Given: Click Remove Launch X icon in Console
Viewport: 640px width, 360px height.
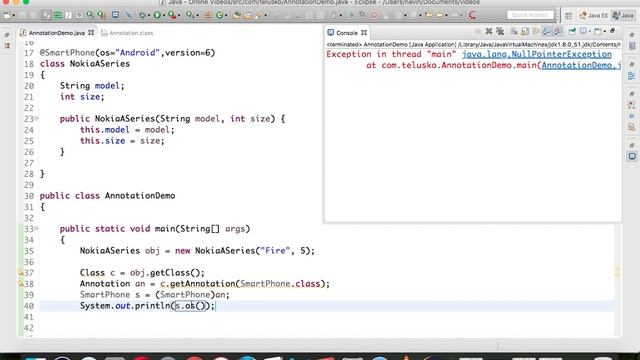Looking at the screenshot, I should [489, 31].
